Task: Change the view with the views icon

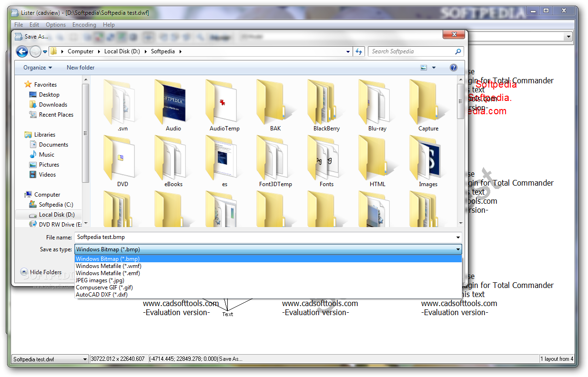Action: point(424,68)
